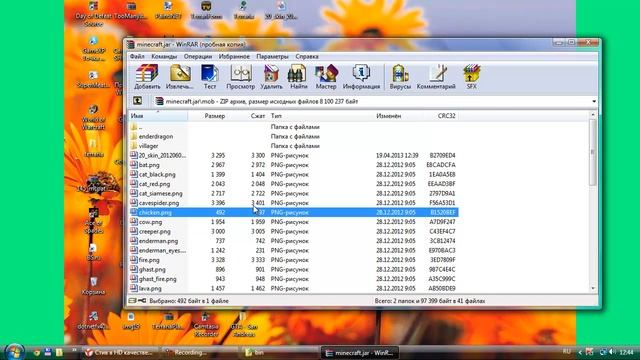Select the enderdragon folder
The image size is (640, 360).
pyautogui.click(x=294, y=136)
